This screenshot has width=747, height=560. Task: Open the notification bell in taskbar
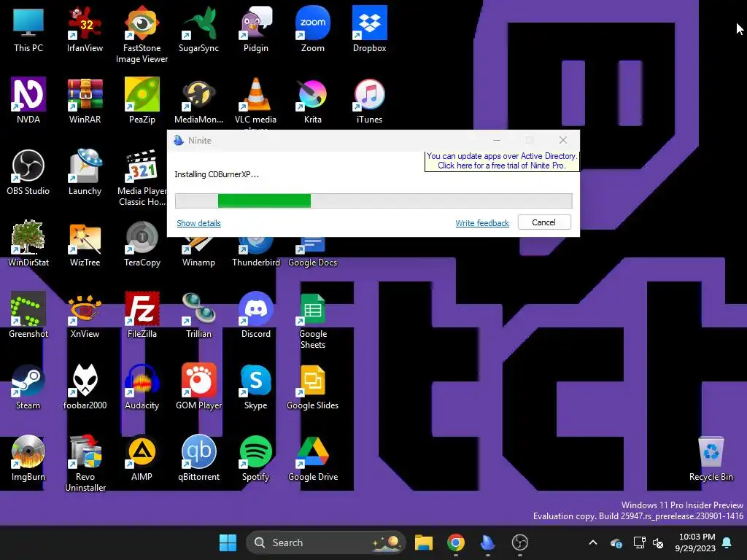(727, 542)
